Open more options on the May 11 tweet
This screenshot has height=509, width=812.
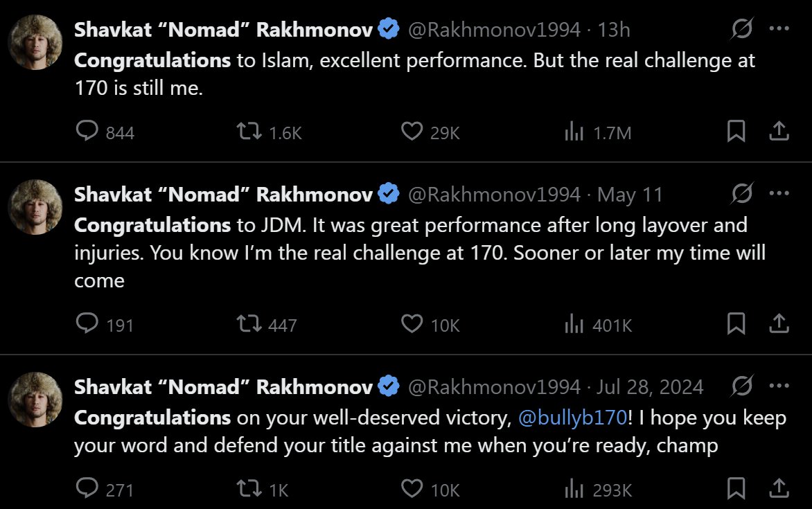(779, 195)
